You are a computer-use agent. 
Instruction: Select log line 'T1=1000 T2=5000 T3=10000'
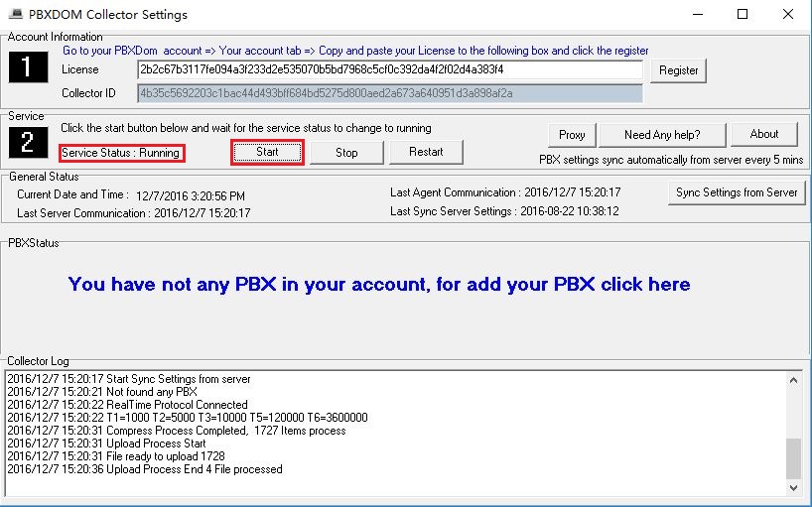[x=188, y=418]
